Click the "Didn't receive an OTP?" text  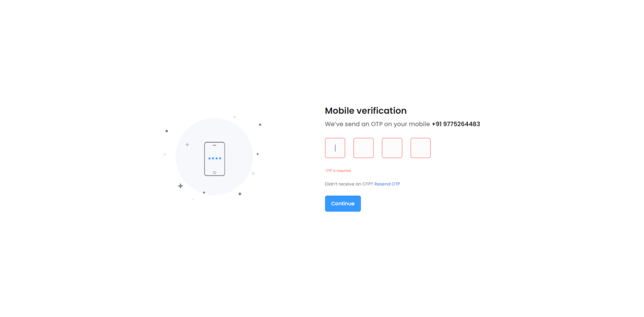click(x=348, y=184)
